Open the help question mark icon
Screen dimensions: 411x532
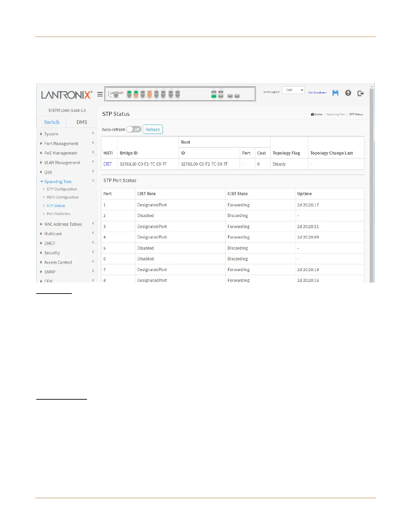348,93
